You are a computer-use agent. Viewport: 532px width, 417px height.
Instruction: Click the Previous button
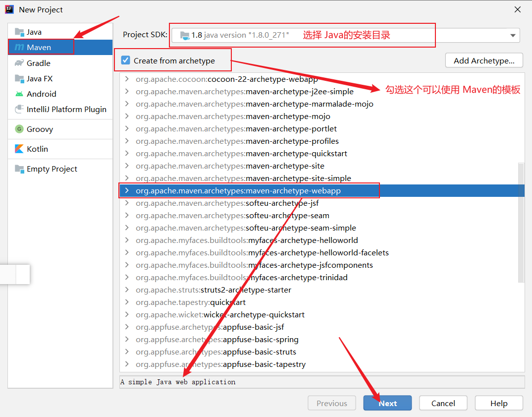point(332,403)
